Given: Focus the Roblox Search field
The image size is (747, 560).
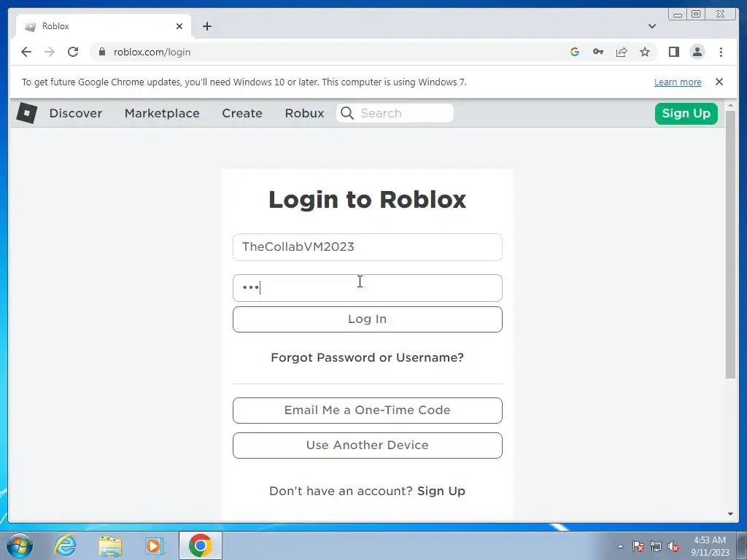Looking at the screenshot, I should coord(395,113).
